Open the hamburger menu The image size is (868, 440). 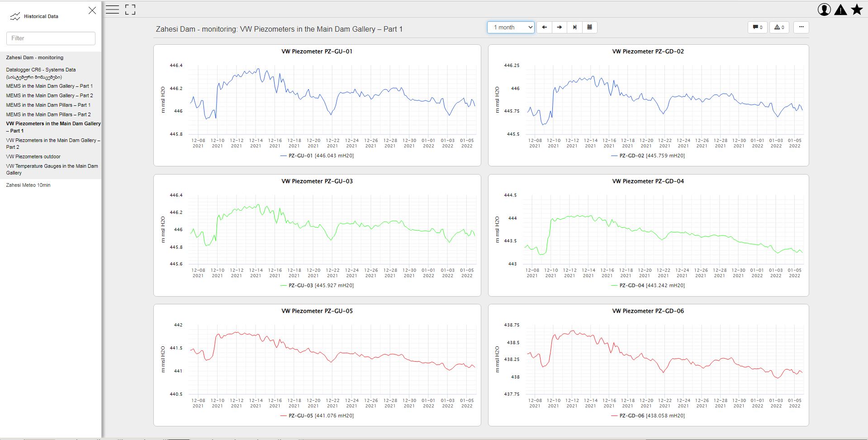click(112, 9)
